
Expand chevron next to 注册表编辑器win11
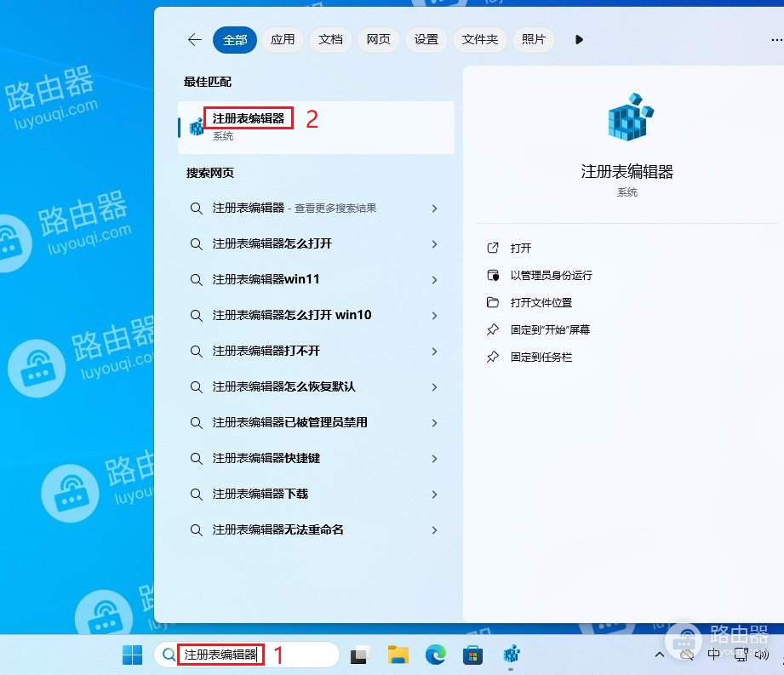(x=434, y=279)
